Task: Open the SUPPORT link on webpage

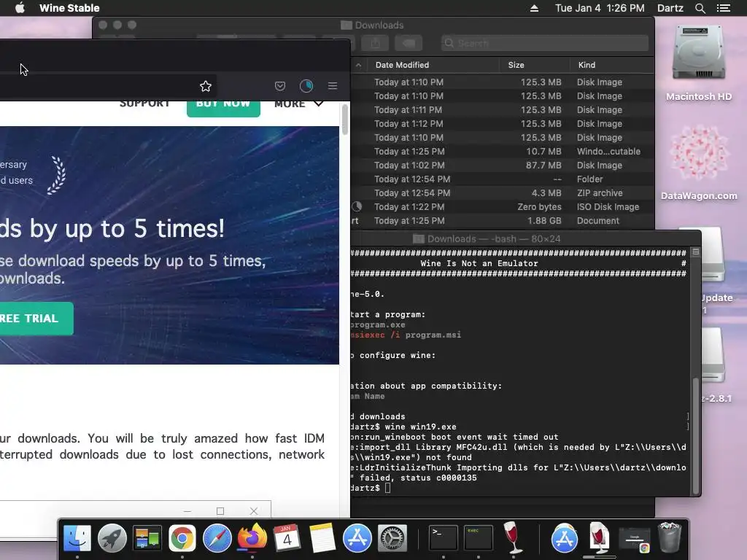Action: [x=145, y=104]
